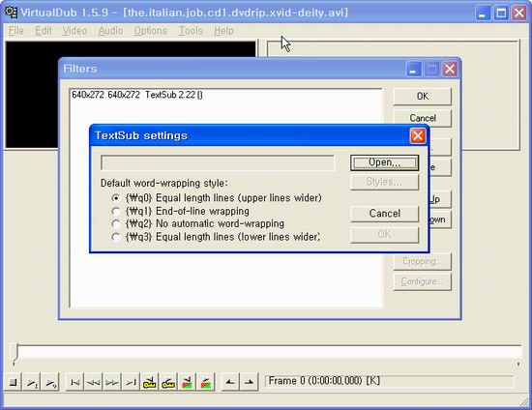
Task: Open the Tools menu
Action: tap(191, 31)
